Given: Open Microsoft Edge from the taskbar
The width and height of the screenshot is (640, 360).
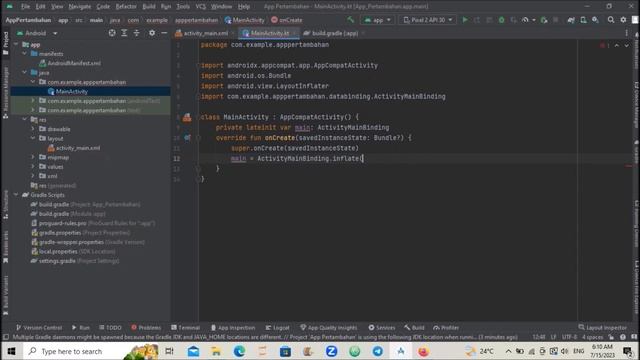Looking at the screenshot, I should pos(239,351).
